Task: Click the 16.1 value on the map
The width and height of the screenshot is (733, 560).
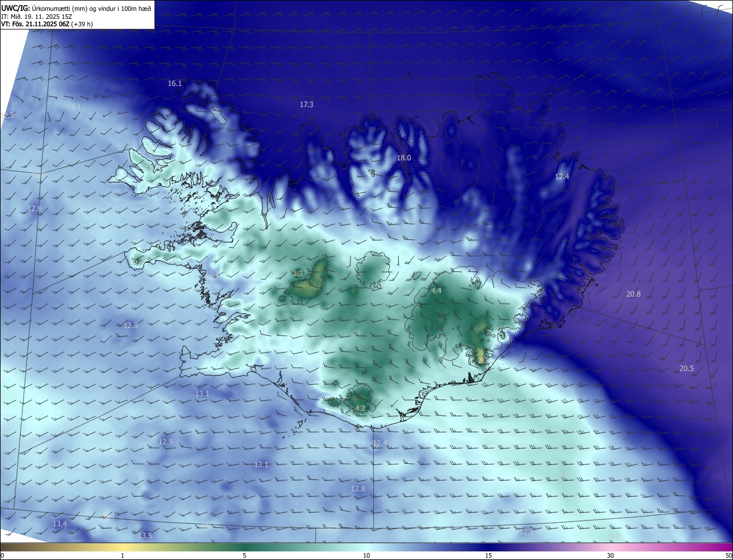Action: tap(175, 84)
